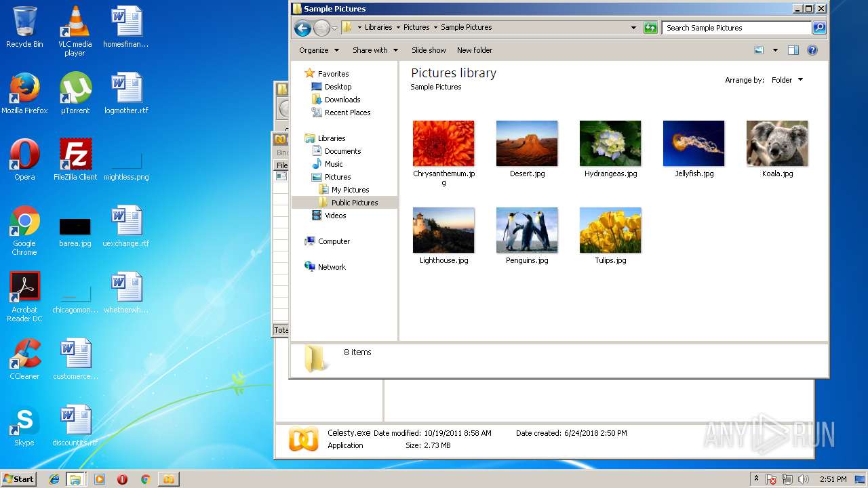Click the Libraries breadcrumb segment

[x=378, y=28]
